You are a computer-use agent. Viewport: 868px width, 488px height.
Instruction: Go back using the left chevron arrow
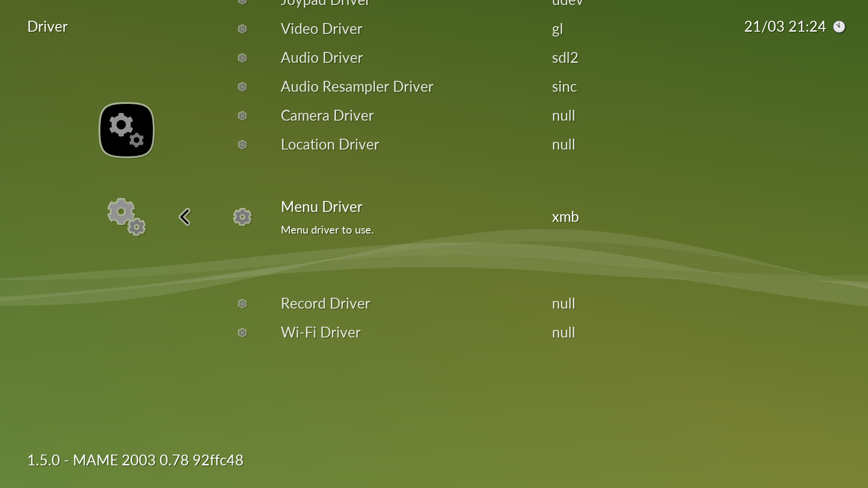[184, 217]
